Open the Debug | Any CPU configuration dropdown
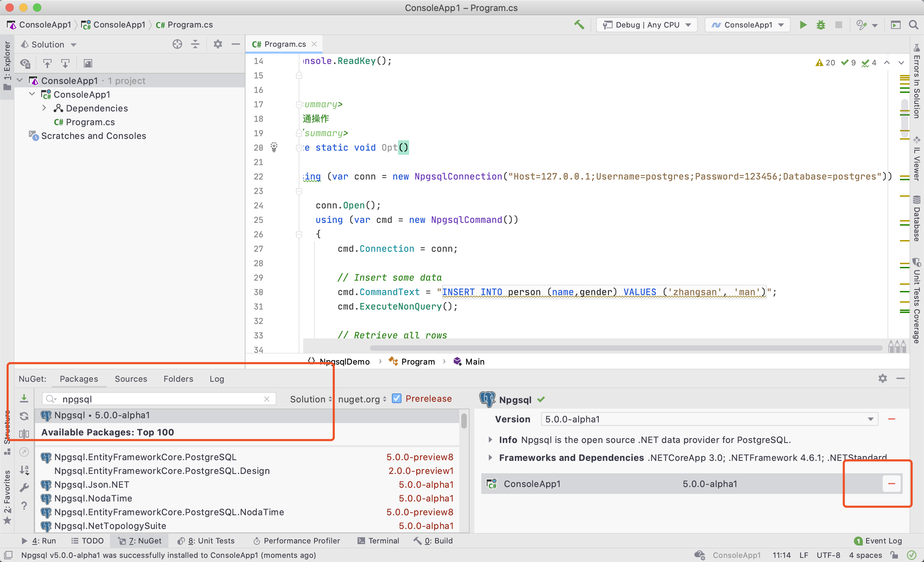Image resolution: width=924 pixels, height=562 pixels. point(647,25)
